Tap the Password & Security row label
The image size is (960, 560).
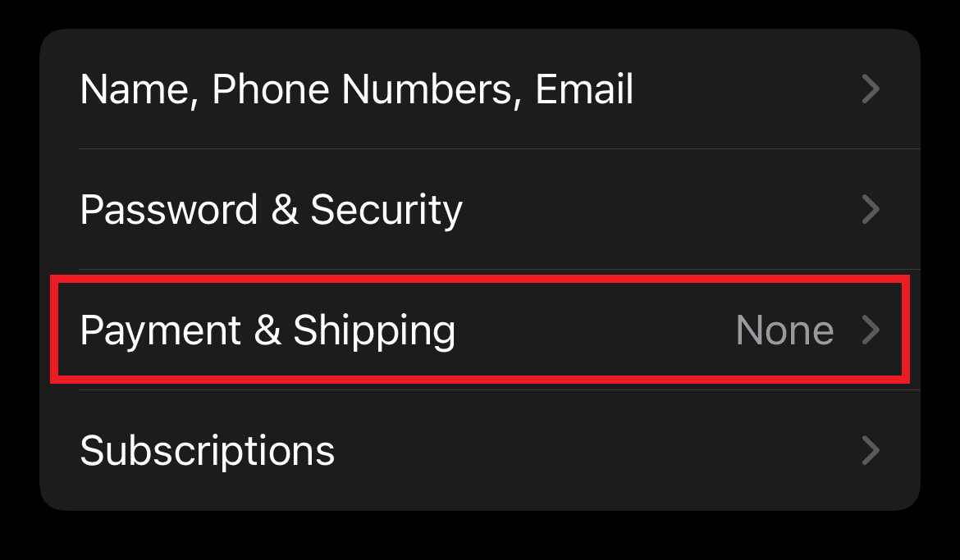pyautogui.click(x=271, y=210)
